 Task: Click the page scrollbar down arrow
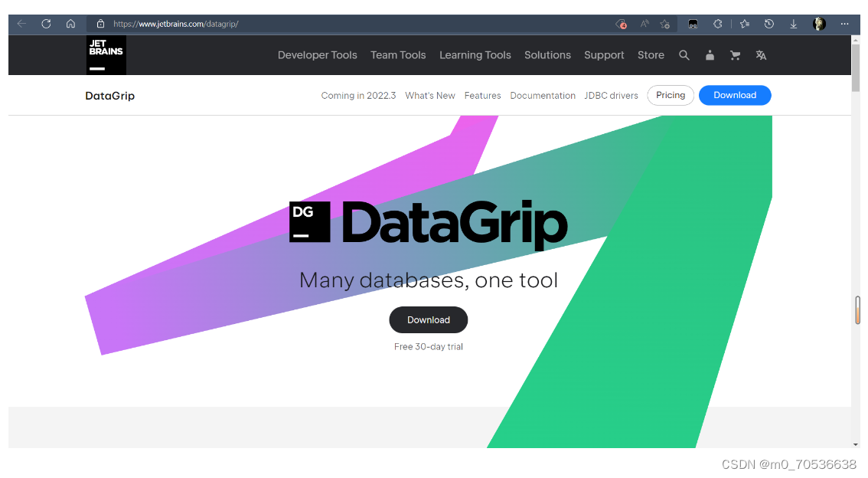(x=856, y=444)
